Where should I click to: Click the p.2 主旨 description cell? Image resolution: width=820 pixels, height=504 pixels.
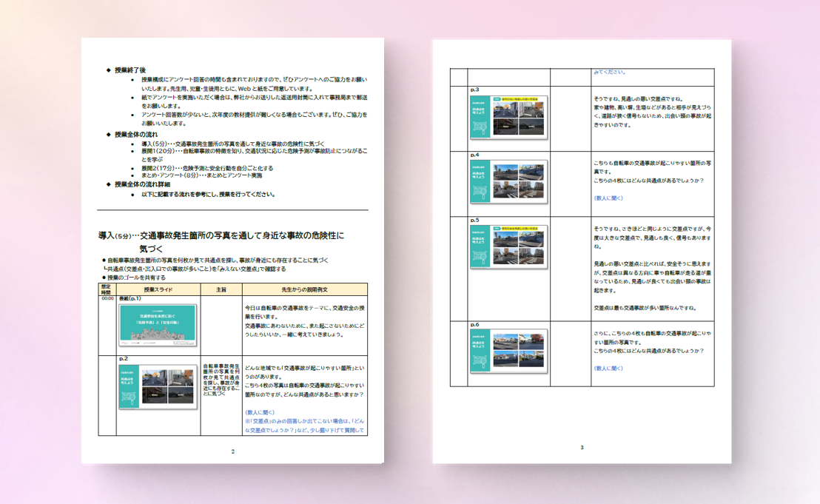point(221,380)
